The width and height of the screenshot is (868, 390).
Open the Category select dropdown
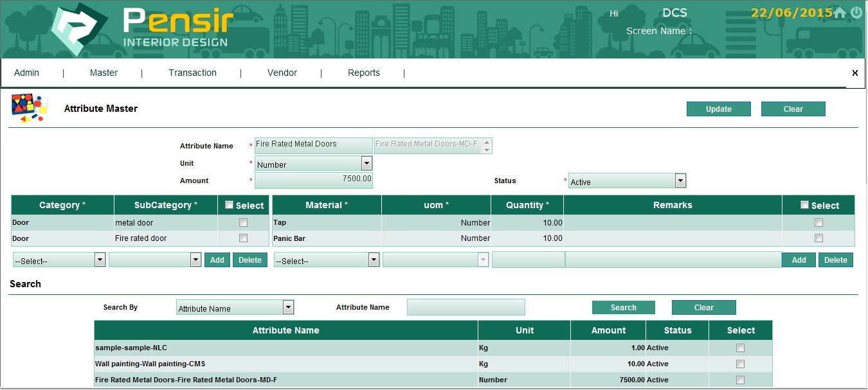tap(100, 260)
